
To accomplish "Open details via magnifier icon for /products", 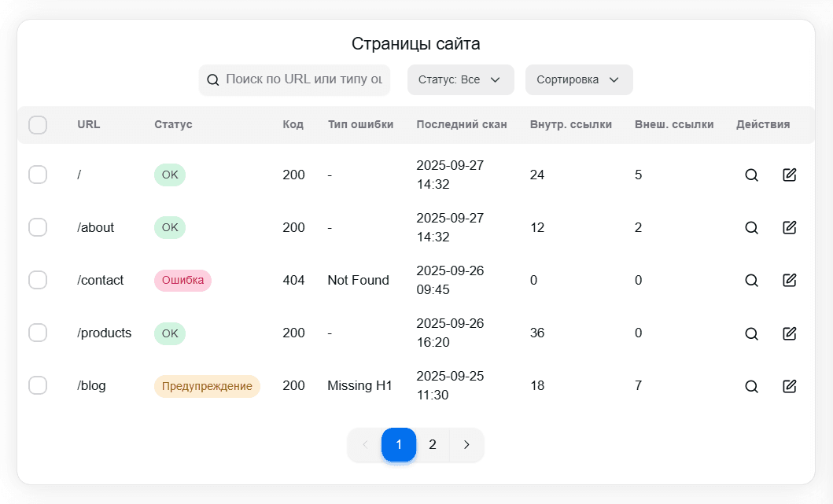I will [751, 333].
